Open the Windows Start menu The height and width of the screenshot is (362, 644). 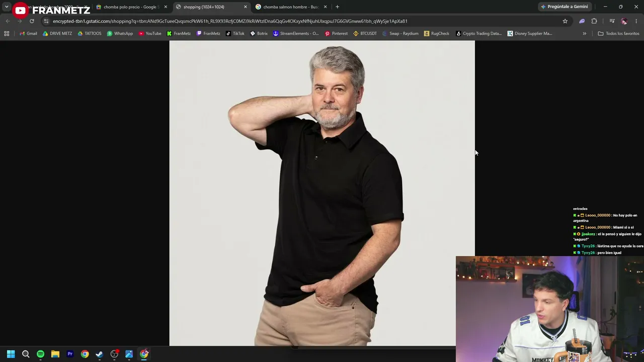pos(11,354)
